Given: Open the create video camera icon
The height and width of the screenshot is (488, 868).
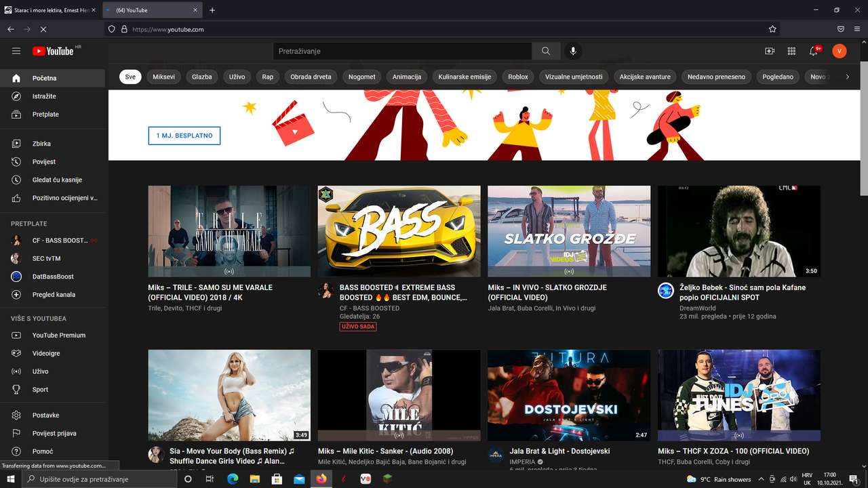Looking at the screenshot, I should tap(770, 51).
